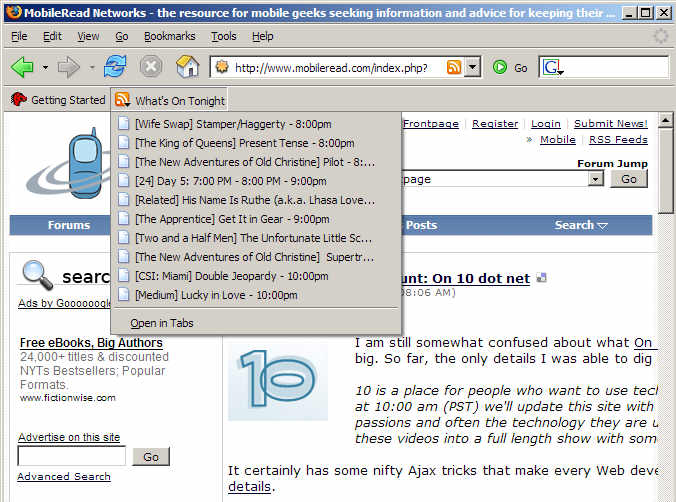Click the small icon after article title
This screenshot has height=502, width=676.
541,278
